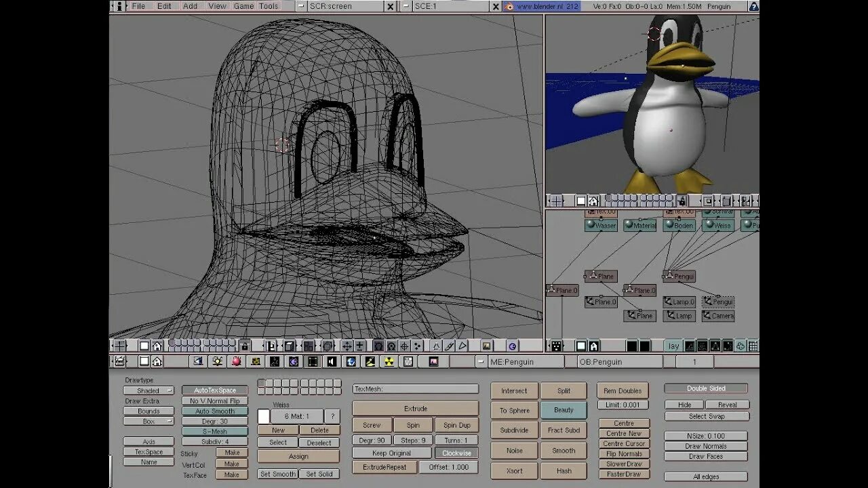
Task: Open the OOPS window-type selector icon
Action: [x=556, y=346]
